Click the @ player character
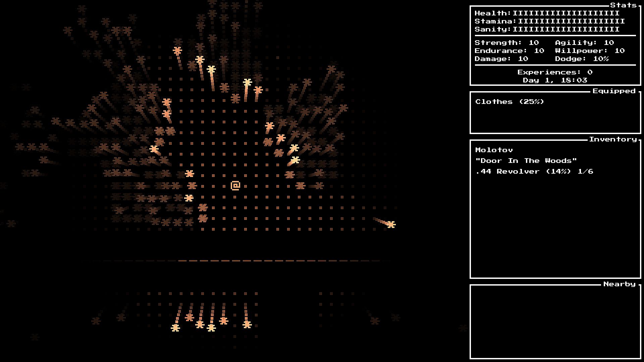Viewport: 644px width, 362px height. point(235,186)
